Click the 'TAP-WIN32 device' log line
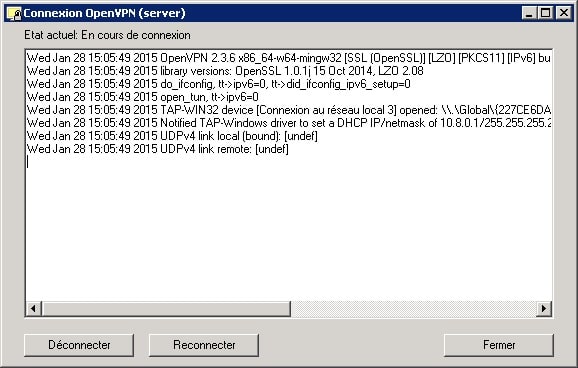This screenshot has width=578, height=368. pyautogui.click(x=289, y=110)
